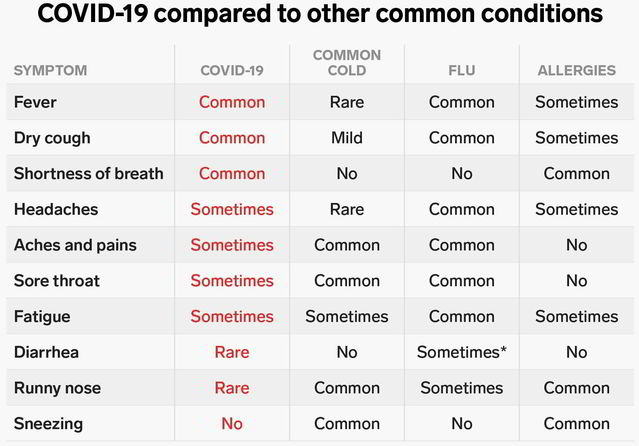
Task: Select the ALLERGIES column header
Action: click(577, 70)
